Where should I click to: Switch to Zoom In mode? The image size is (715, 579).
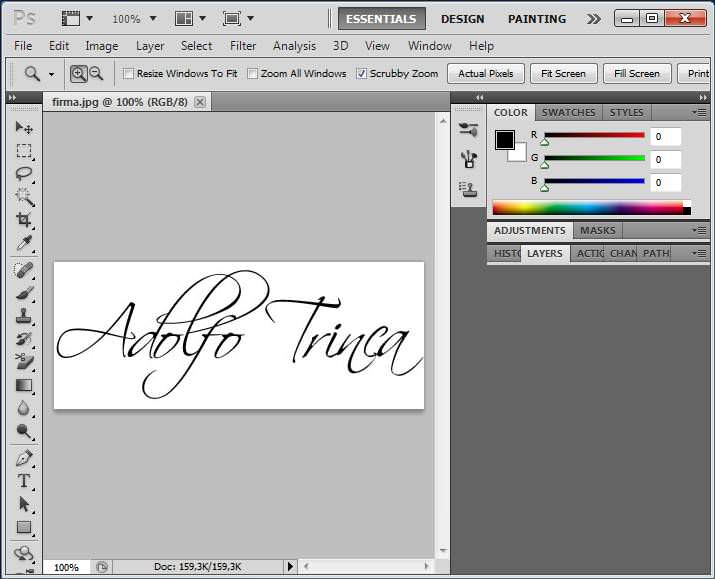pyautogui.click(x=78, y=73)
